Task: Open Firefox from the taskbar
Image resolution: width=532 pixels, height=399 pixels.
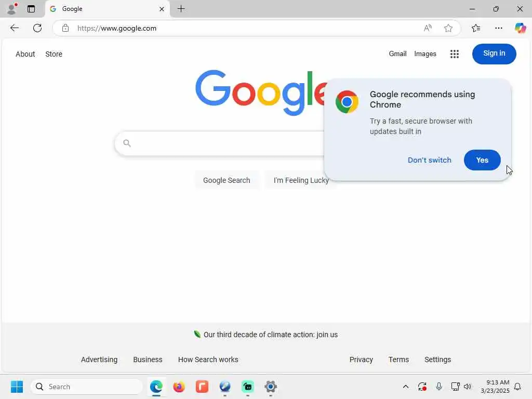Action: click(179, 387)
